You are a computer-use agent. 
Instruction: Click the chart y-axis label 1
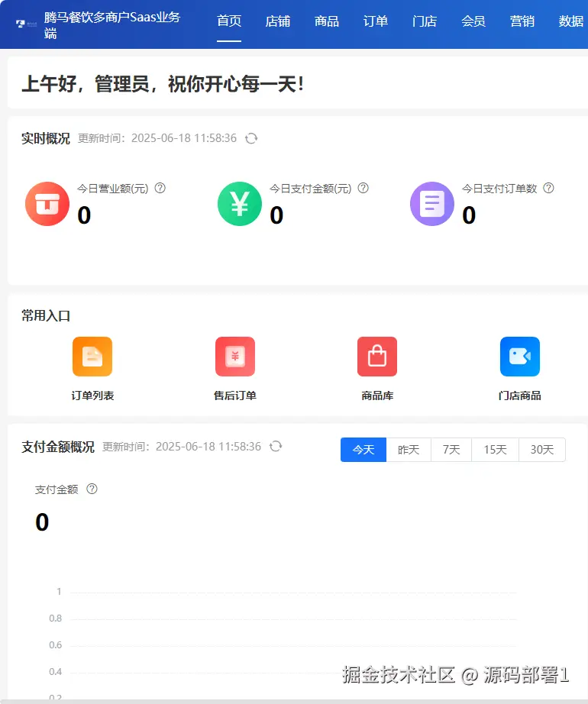coord(59,592)
